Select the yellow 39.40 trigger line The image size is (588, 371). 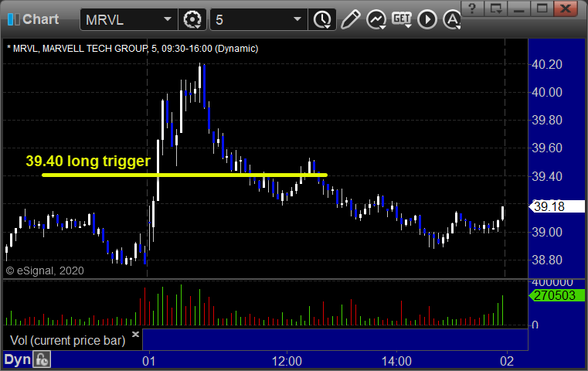coord(185,175)
